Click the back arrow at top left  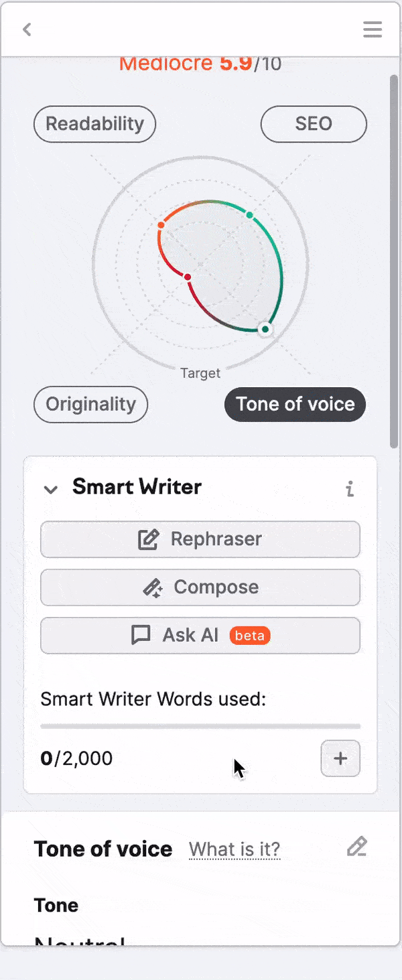(x=27, y=29)
